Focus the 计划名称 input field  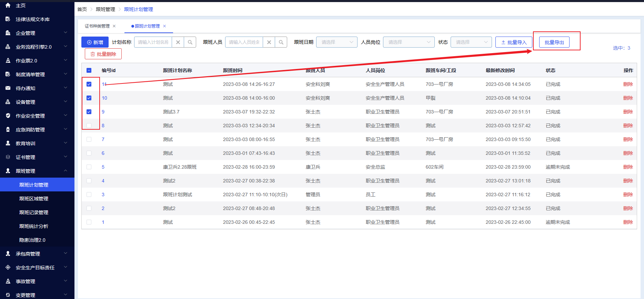click(x=153, y=42)
